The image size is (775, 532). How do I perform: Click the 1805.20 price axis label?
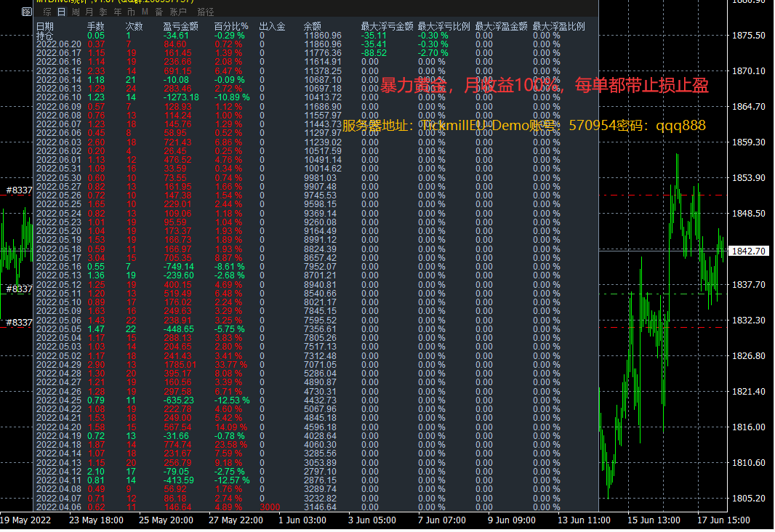(748, 499)
